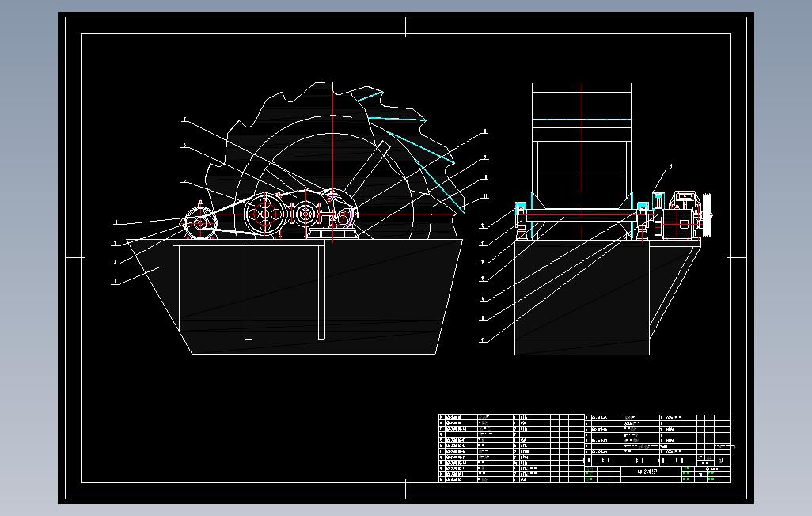Click the topmost cyan bucket blade line
The height and width of the screenshot is (516, 812).
(370, 95)
